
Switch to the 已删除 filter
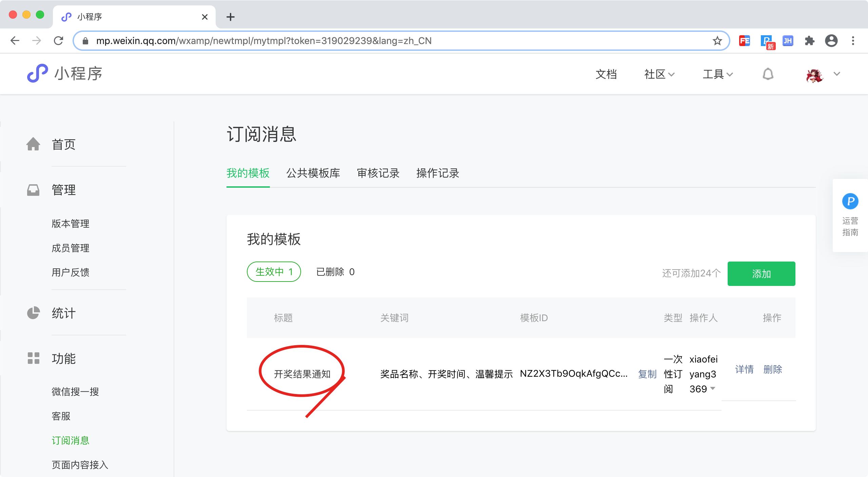pos(335,272)
